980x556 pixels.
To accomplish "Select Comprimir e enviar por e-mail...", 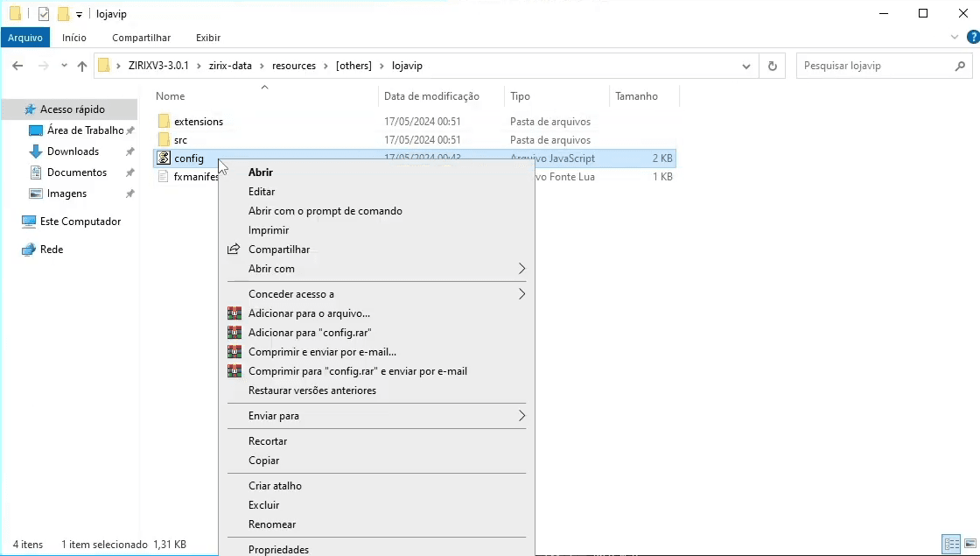I will click(323, 352).
